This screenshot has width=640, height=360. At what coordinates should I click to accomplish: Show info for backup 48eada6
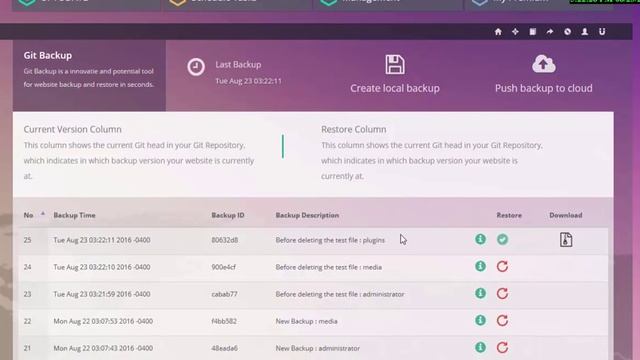(480, 347)
